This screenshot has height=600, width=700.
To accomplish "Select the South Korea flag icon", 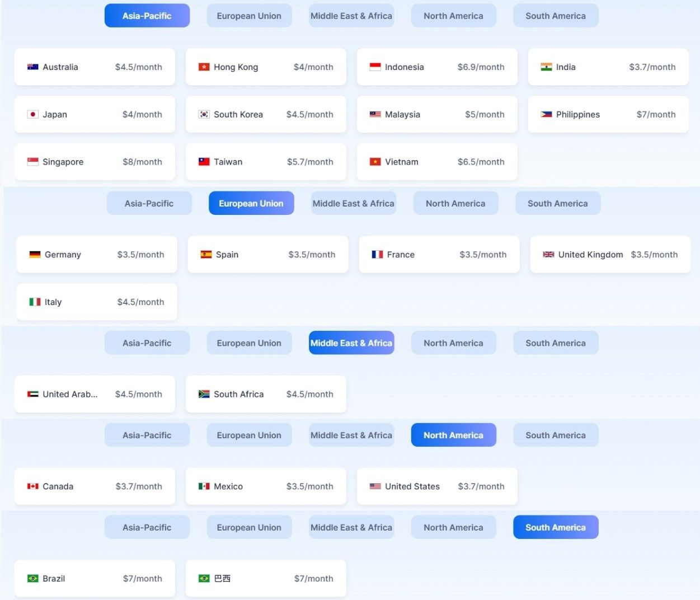I will click(x=204, y=115).
